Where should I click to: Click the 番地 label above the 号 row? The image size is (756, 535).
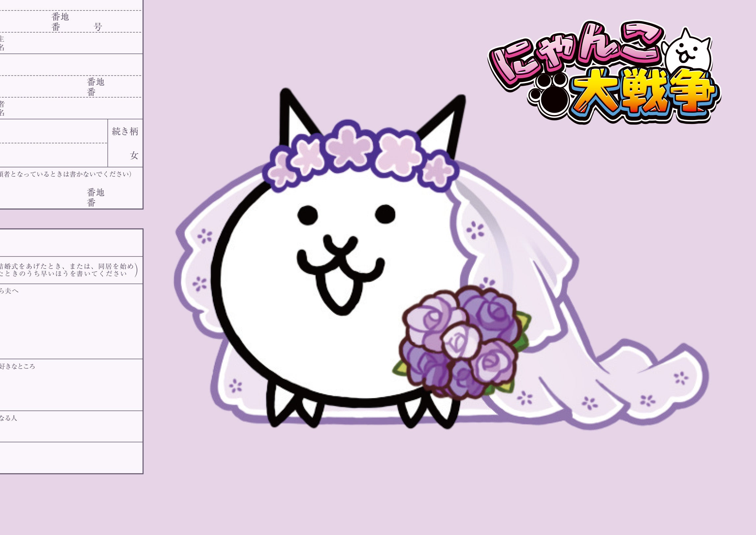point(60,16)
